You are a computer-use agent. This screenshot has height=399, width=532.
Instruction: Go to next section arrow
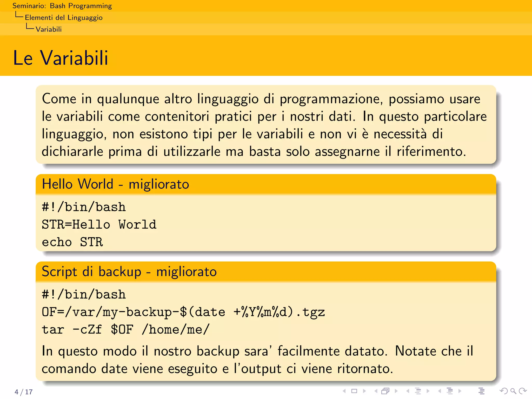point(460,391)
